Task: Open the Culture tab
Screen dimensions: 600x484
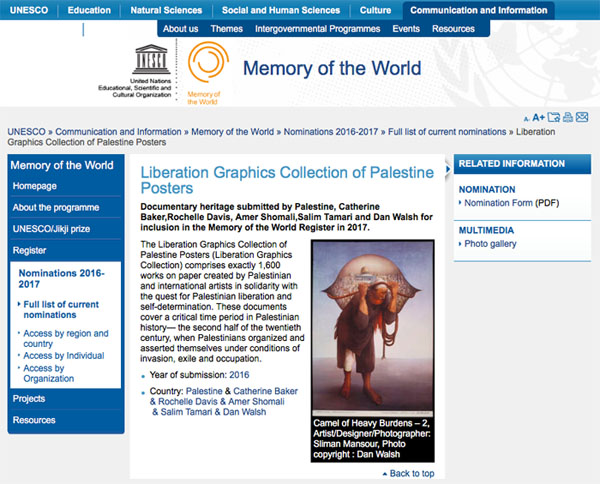Action: coord(375,10)
